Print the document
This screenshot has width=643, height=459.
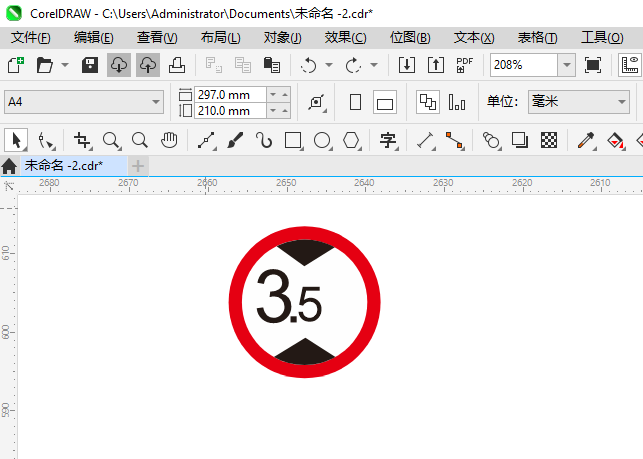click(177, 65)
